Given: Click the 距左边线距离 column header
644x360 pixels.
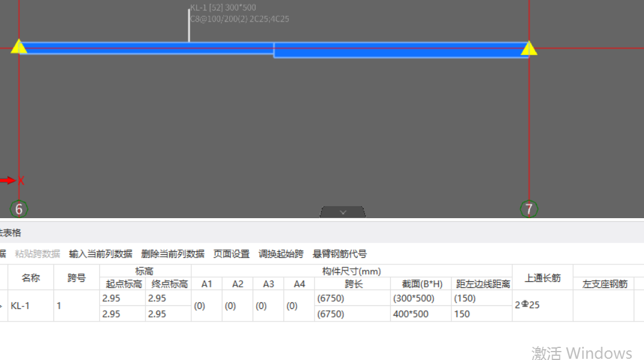Looking at the screenshot, I should point(482,284).
